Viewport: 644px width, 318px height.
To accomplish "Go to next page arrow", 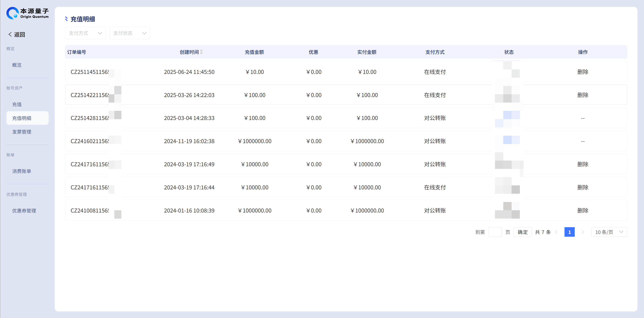I will [583, 232].
